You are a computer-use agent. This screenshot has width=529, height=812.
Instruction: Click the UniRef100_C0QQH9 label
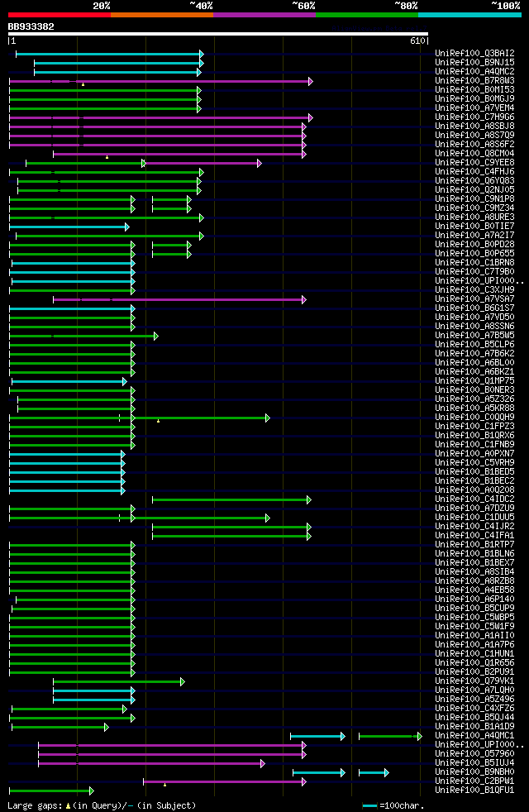(x=474, y=418)
